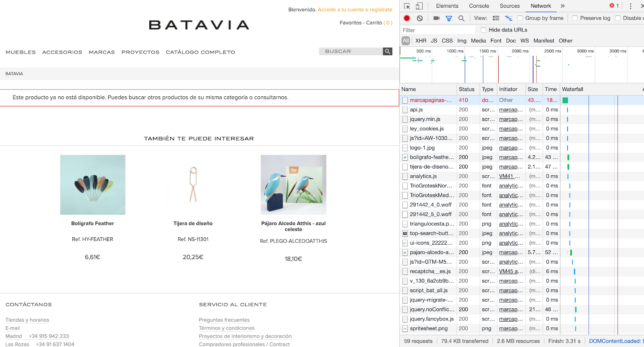Sort requests by Name column header

tap(428, 89)
